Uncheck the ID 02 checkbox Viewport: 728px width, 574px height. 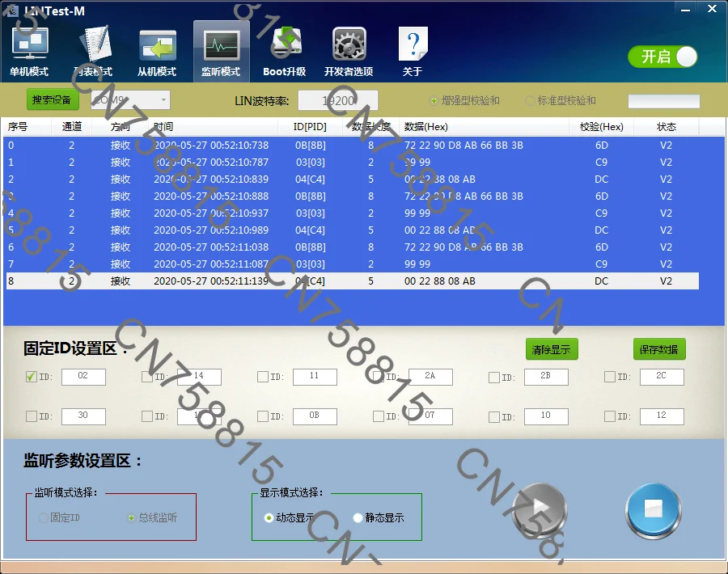[x=31, y=377]
